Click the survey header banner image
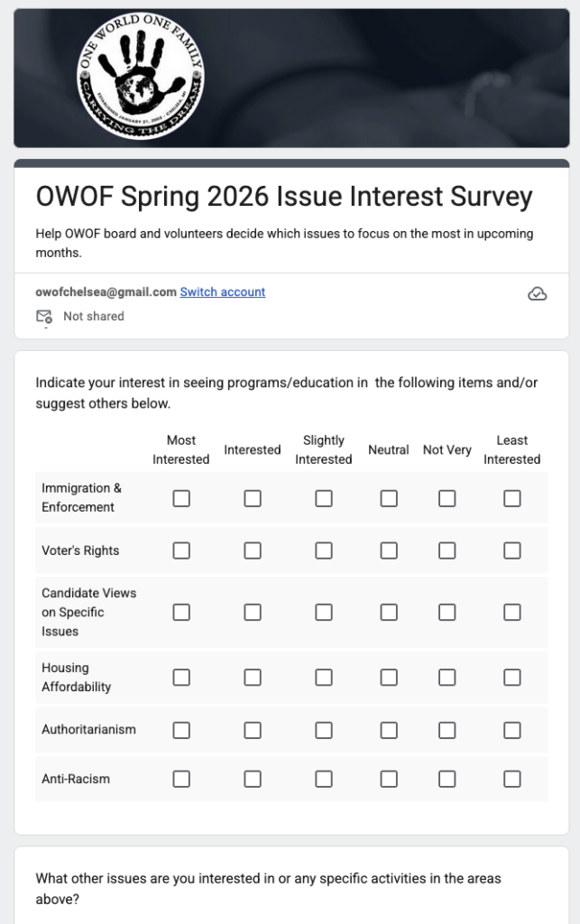The width and height of the screenshot is (580, 924). (379, 79)
